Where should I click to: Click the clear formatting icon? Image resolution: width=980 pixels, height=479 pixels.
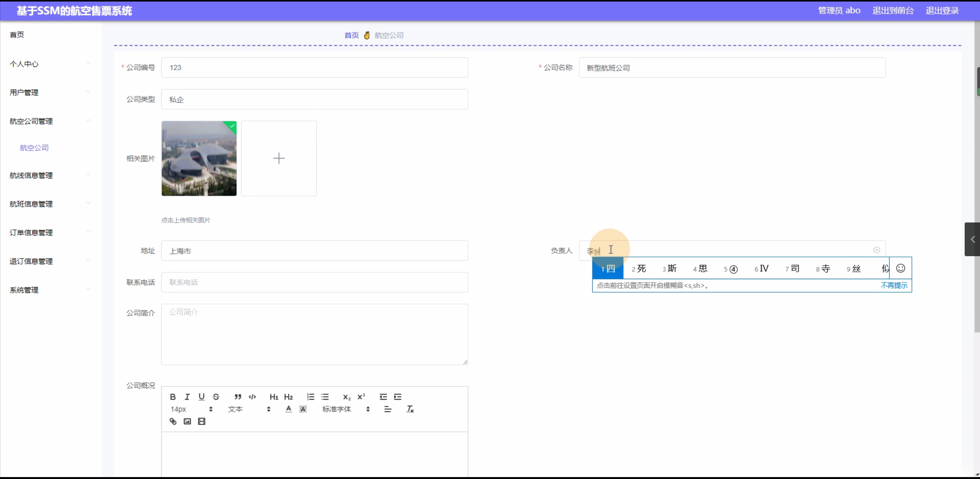[410, 409]
